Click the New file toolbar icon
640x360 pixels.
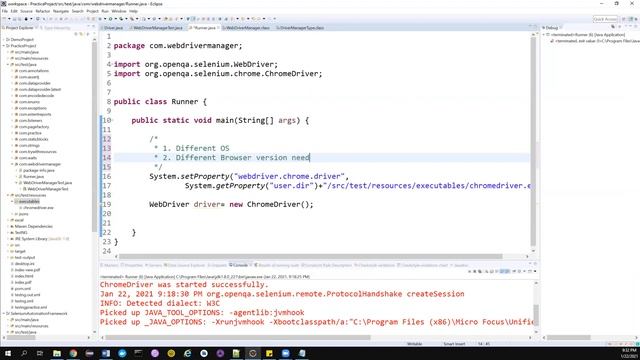click(x=5, y=19)
